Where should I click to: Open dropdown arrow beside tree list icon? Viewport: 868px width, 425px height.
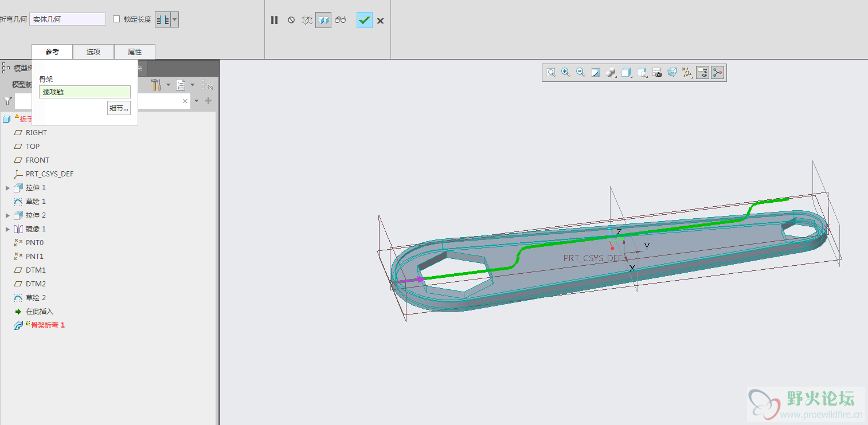[x=192, y=85]
